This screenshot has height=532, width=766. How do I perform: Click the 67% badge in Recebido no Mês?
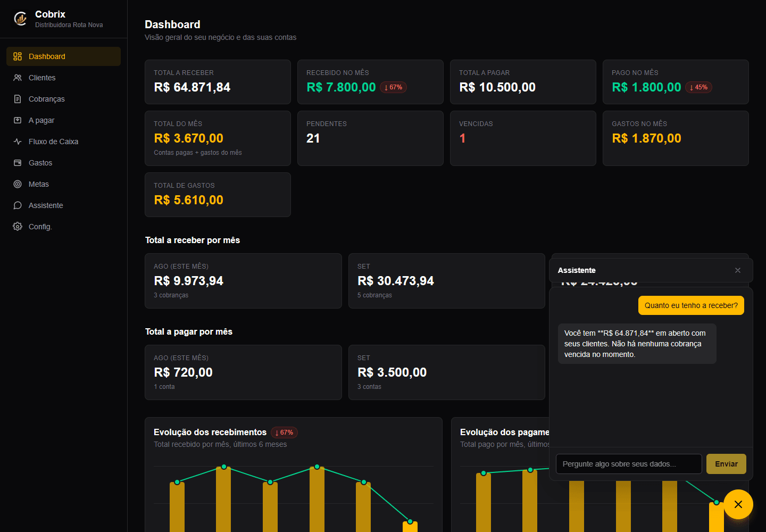[x=393, y=87]
